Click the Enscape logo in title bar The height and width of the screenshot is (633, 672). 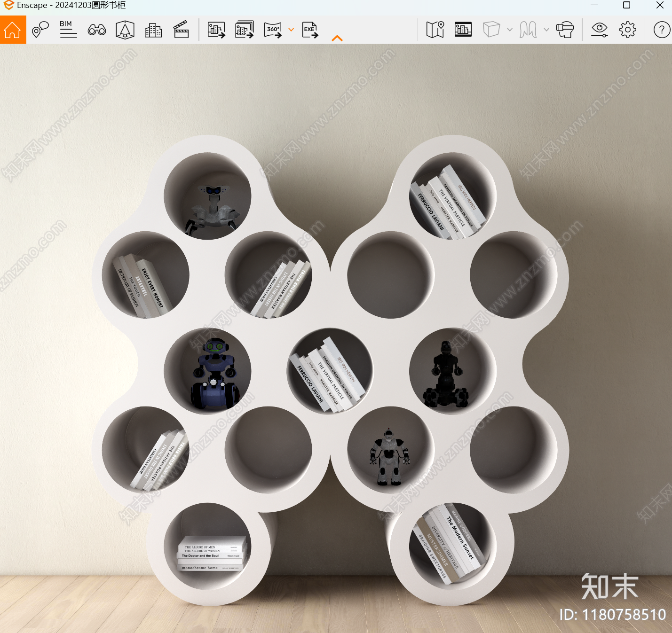8,5
